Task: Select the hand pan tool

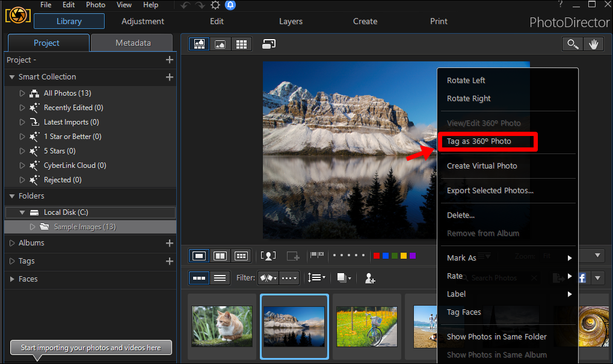Action: [x=594, y=44]
